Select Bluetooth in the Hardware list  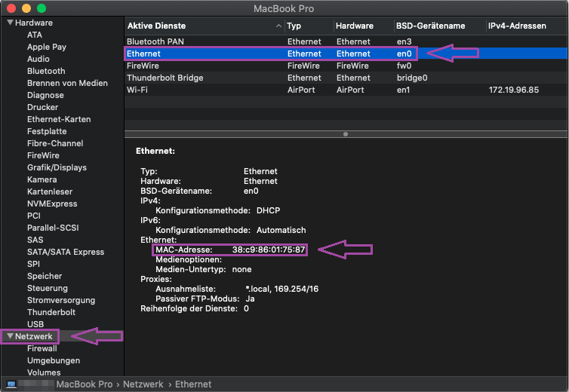46,71
